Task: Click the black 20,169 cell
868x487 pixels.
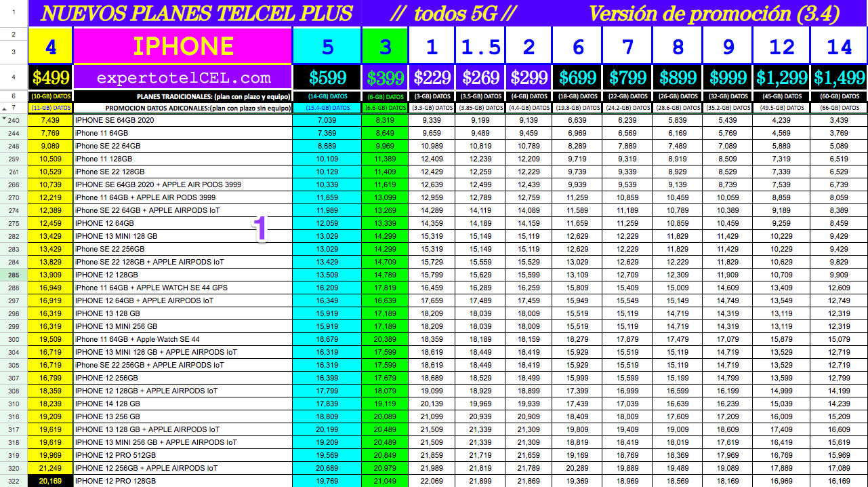Action: pyautogui.click(x=51, y=481)
